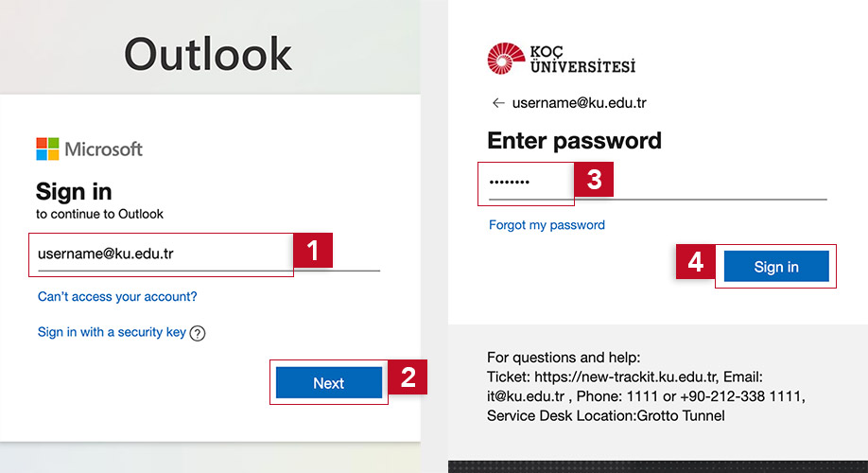This screenshot has height=473, width=868.
Task: Click the Microsoft four-color logo
Action: [47, 149]
